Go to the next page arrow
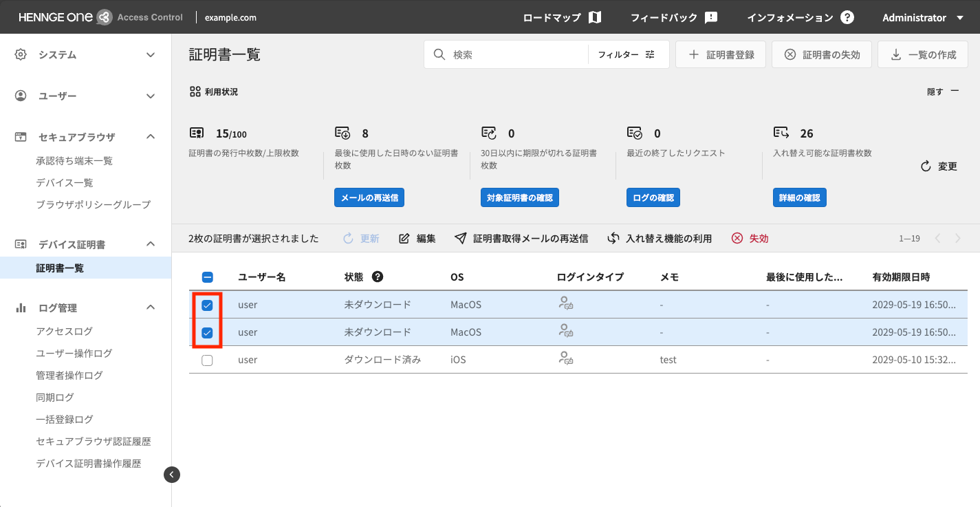 coord(959,239)
